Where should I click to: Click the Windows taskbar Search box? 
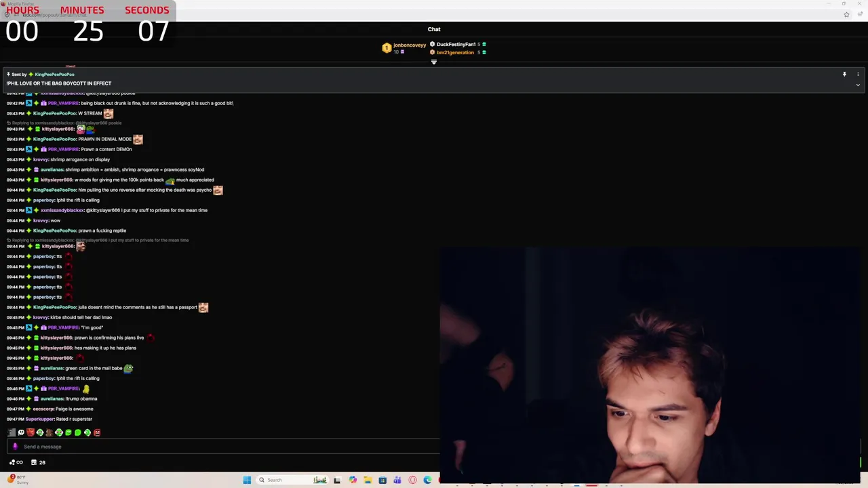pyautogui.click(x=292, y=480)
